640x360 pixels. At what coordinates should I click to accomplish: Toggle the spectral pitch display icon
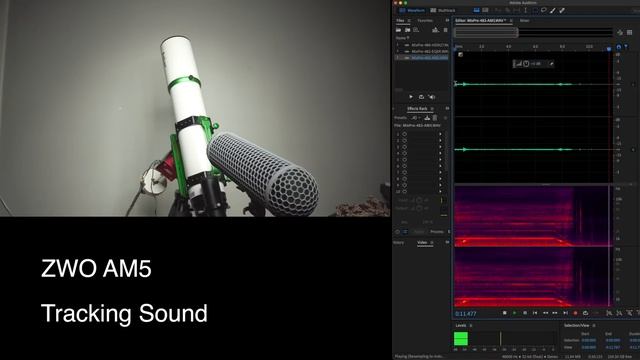click(485, 10)
